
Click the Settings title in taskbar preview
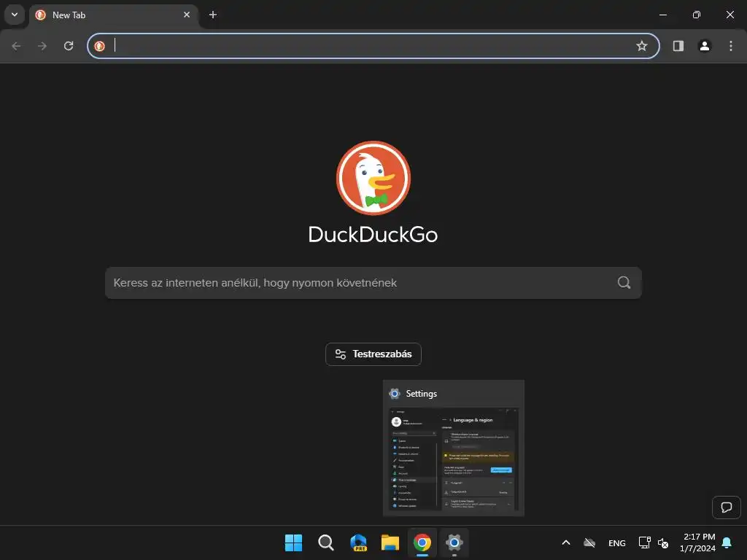click(421, 394)
